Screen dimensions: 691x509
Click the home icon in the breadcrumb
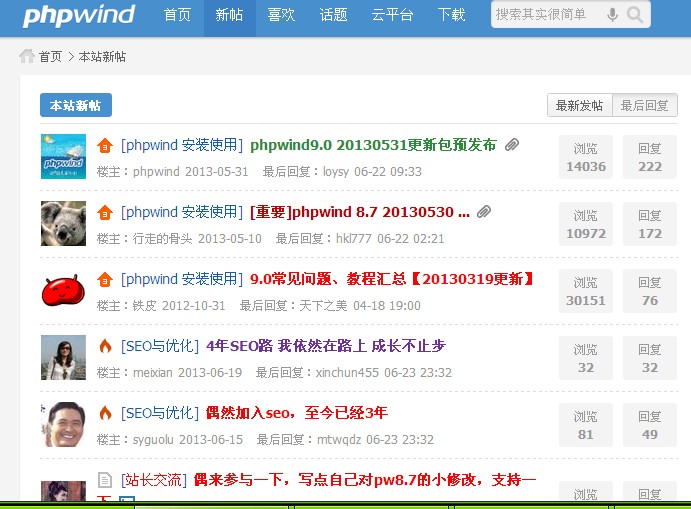[27, 56]
